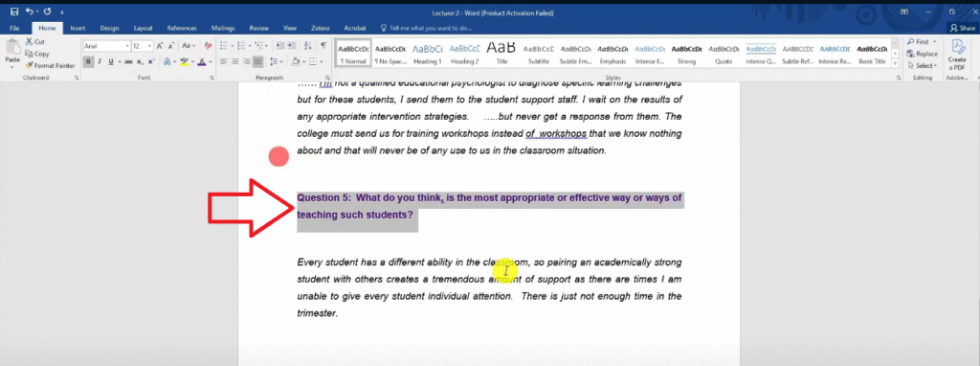Save the document from the Quick Access toolbar

[x=14, y=11]
